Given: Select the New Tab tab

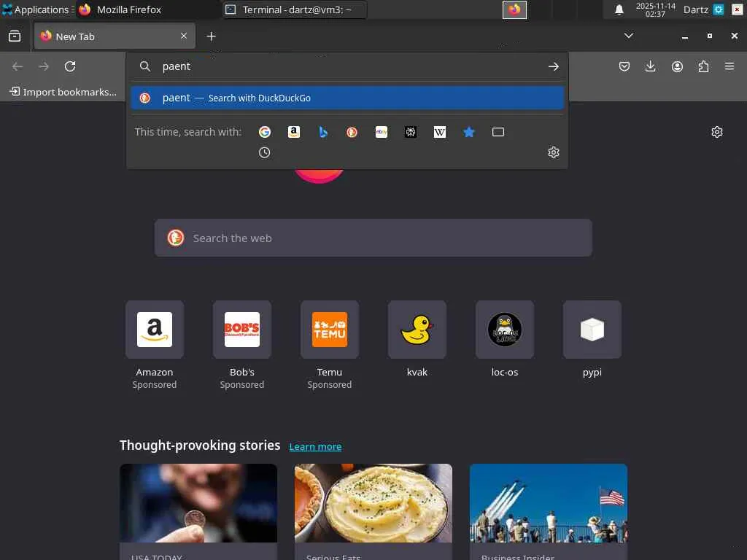Looking at the screenshot, I should pos(115,36).
